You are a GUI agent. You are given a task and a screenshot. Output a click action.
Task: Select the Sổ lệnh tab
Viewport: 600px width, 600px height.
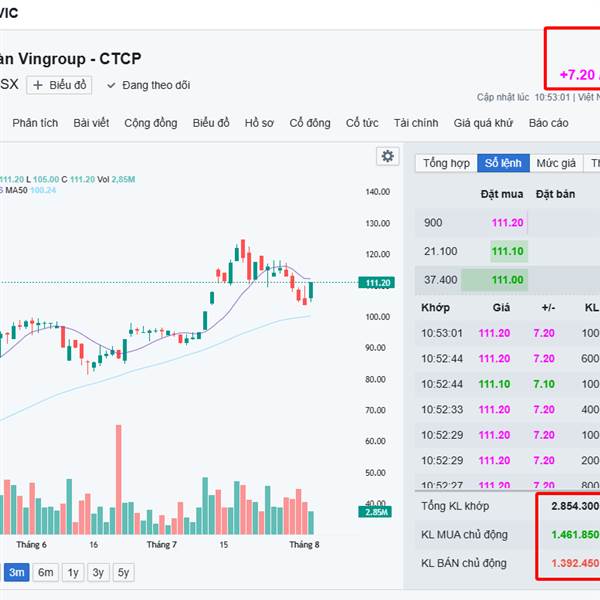(x=503, y=163)
